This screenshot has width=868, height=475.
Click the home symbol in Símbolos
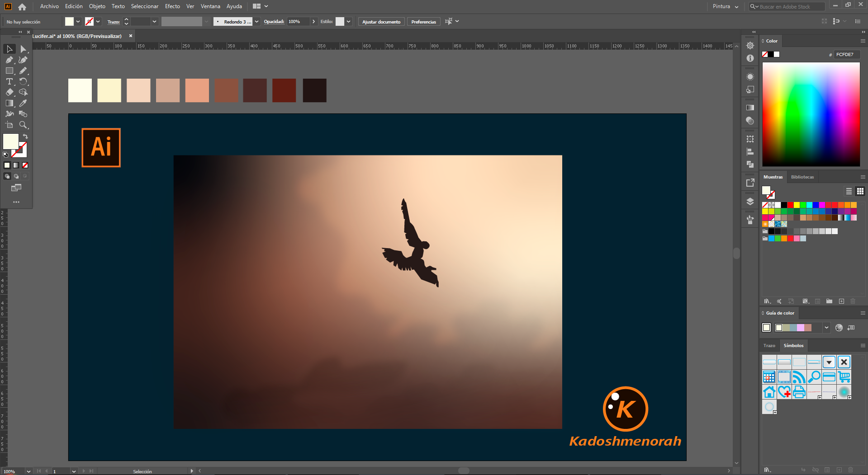point(769,392)
